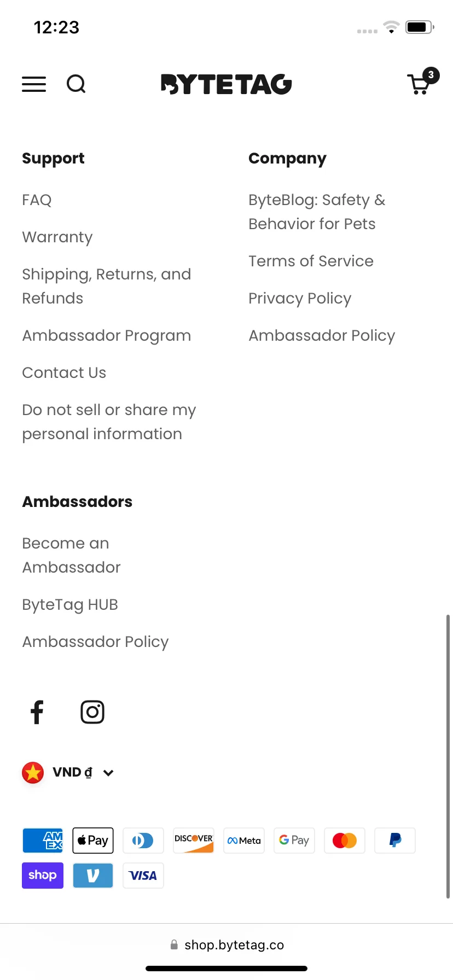Open the hamburger navigation menu
Viewport: 453px width, 980px height.
pos(34,84)
